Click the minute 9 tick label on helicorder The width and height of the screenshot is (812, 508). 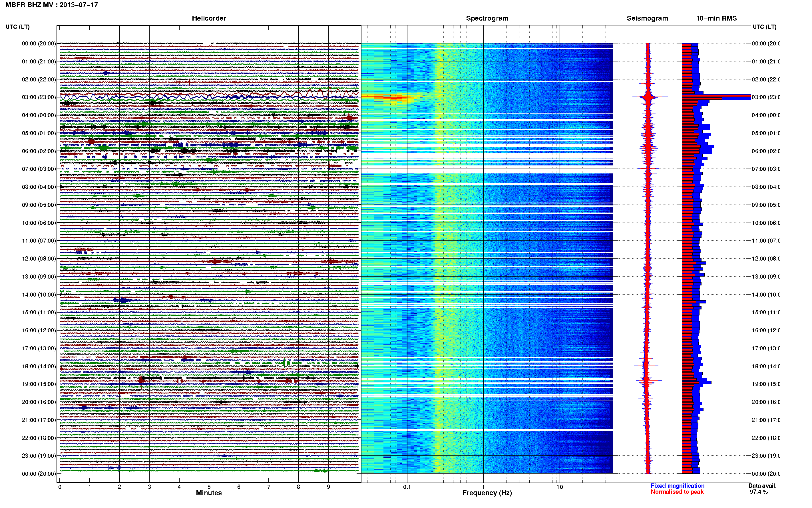328,487
